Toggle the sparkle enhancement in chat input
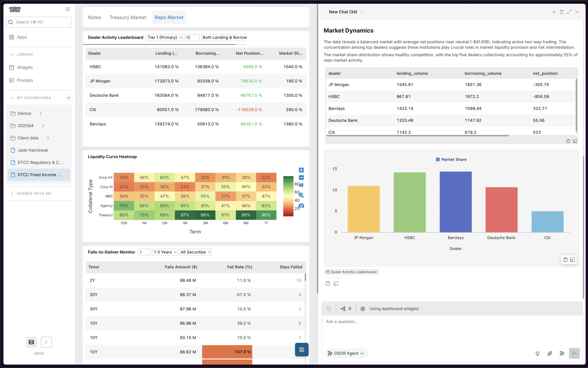The width and height of the screenshot is (588, 368). coord(562,353)
